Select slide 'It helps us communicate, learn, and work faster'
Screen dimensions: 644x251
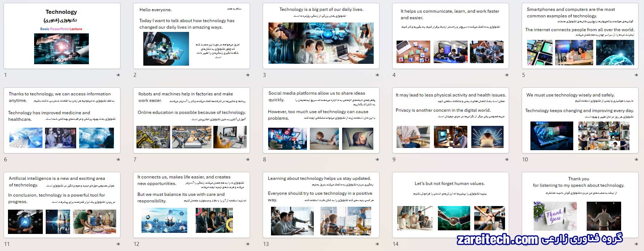451,36
